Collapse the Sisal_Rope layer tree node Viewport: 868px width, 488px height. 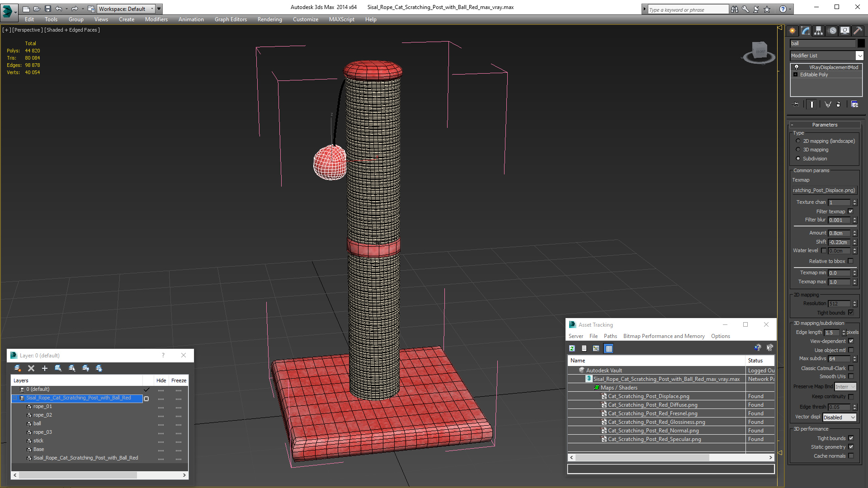tap(15, 398)
